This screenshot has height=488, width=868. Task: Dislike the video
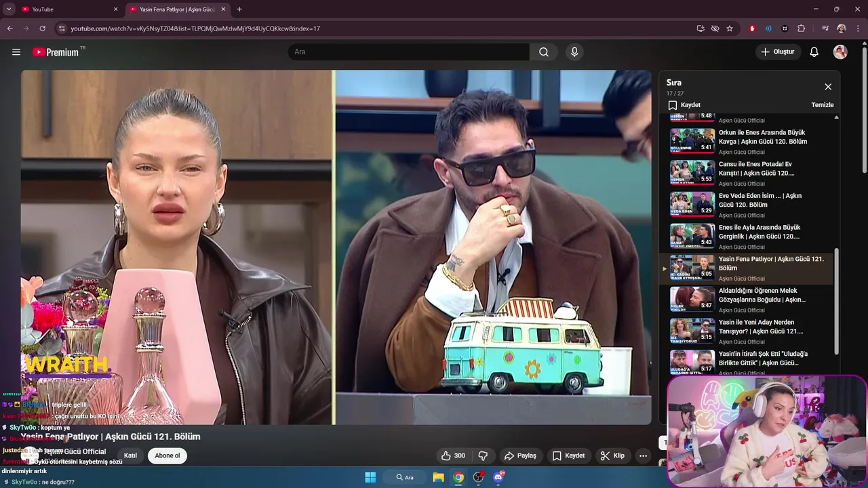point(484,455)
